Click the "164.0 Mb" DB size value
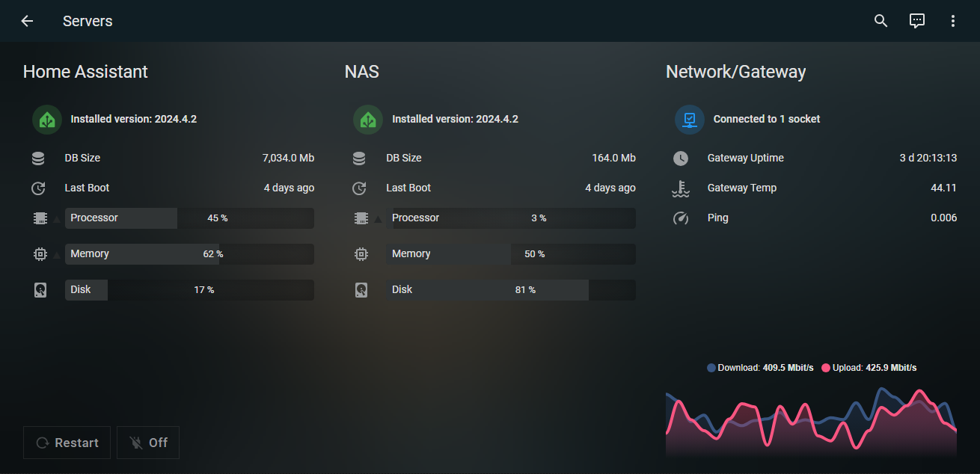 (x=613, y=158)
